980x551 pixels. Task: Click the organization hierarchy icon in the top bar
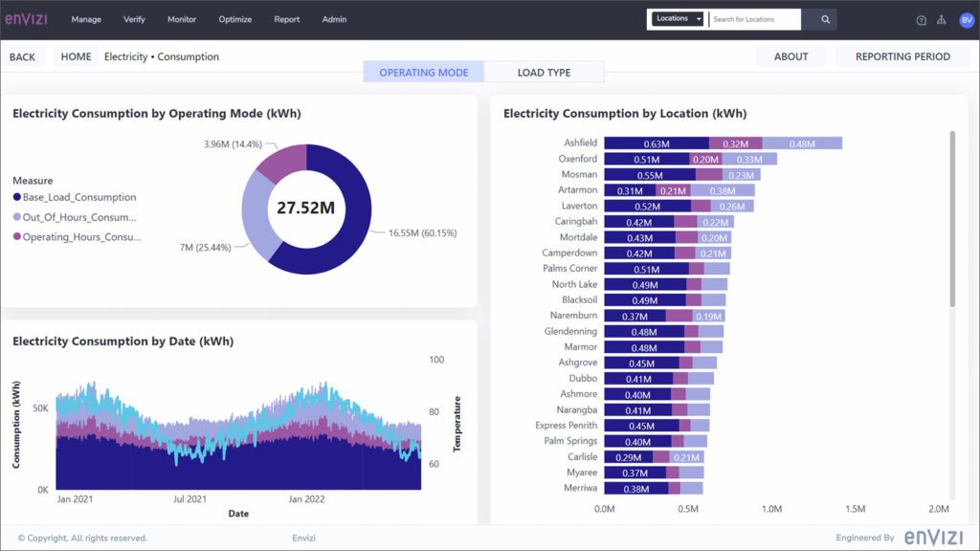pyautogui.click(x=942, y=20)
